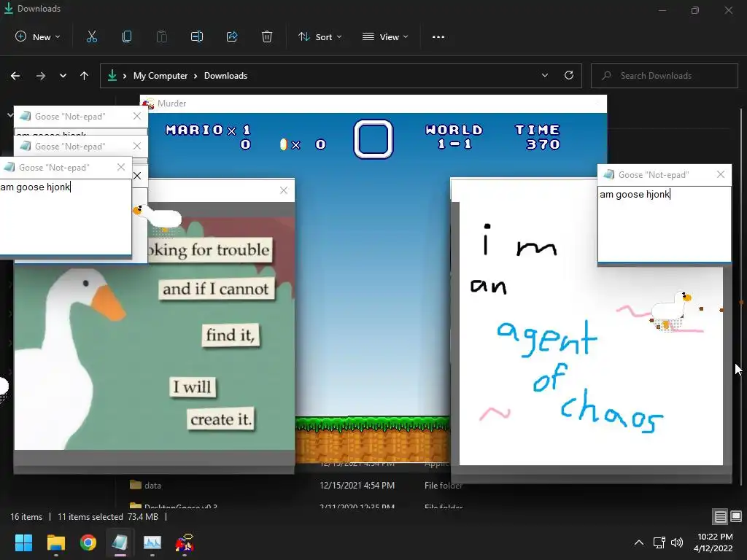
Task: Click the Paste clipboard icon
Action: click(161, 36)
